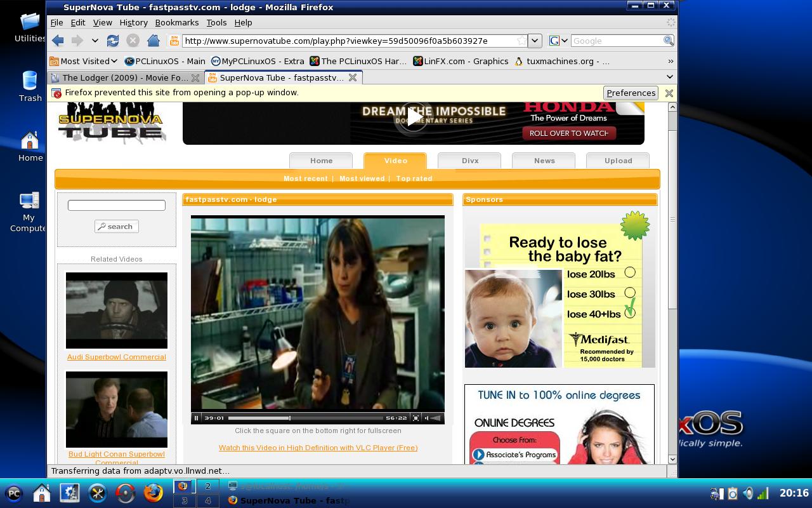Open Audi Superbowl Commercial thumbnail
Screen dimensions: 812x508
click(x=117, y=311)
